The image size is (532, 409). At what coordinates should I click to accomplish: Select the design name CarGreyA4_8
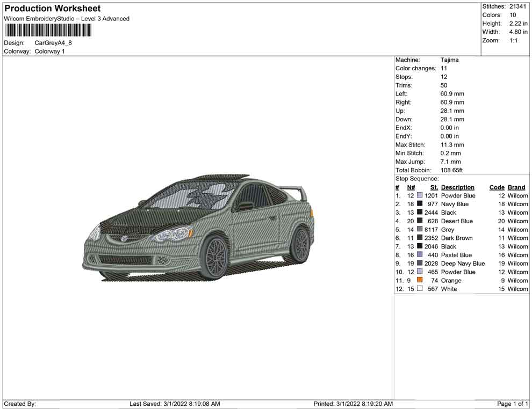point(53,43)
